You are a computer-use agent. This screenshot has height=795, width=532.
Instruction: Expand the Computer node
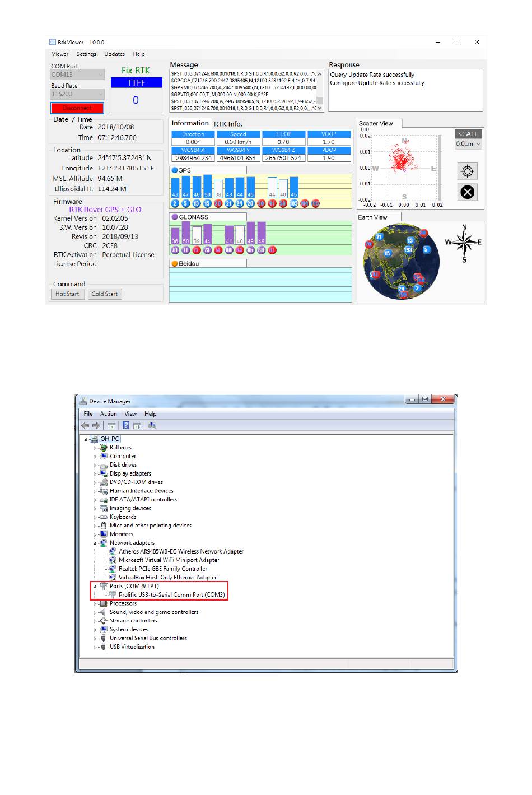click(x=95, y=457)
